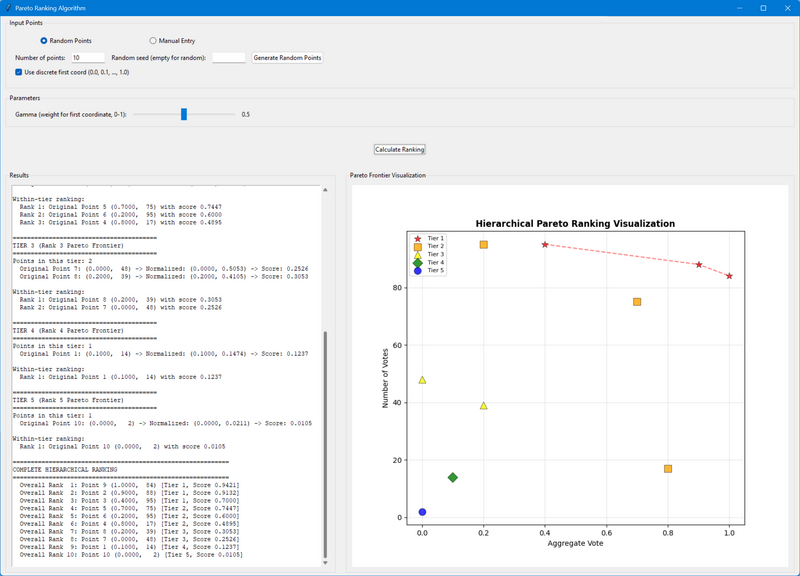
Task: Click the 'Aggregate Vote' x-axis label
Action: [576, 543]
